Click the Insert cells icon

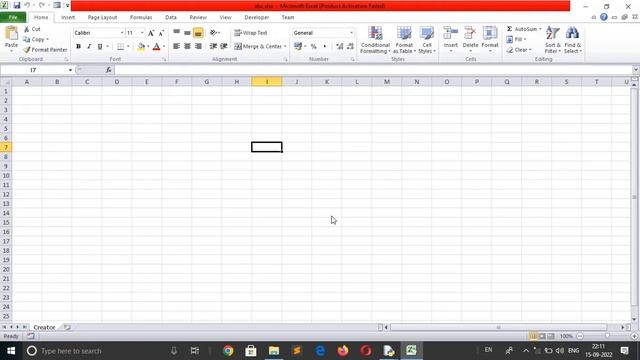click(x=451, y=33)
